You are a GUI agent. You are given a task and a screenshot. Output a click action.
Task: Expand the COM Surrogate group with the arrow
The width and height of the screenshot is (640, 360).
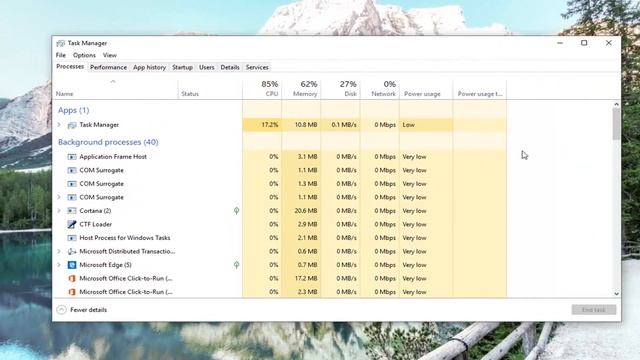[x=59, y=197]
